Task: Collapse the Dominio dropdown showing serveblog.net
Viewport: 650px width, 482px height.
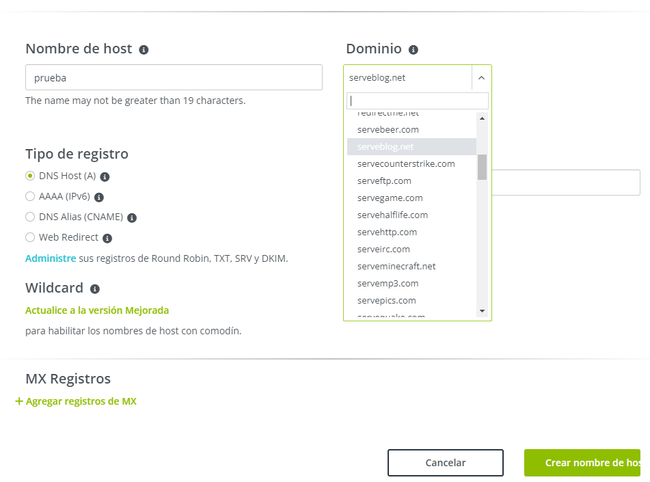Action: tap(480, 77)
